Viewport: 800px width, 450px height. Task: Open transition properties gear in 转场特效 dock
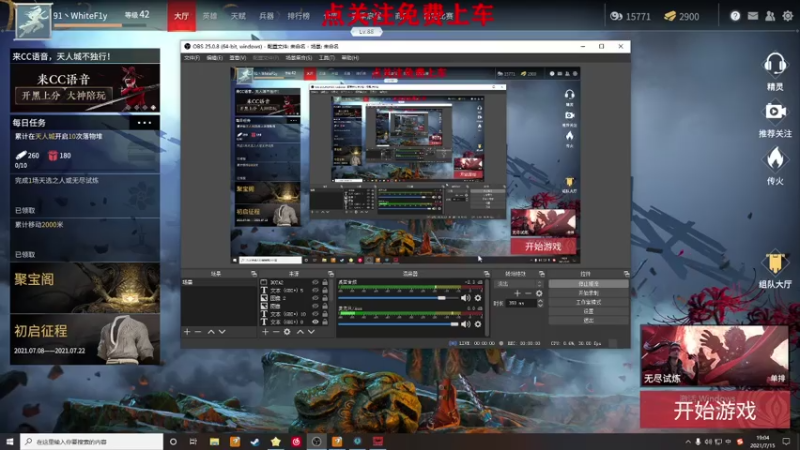point(539,293)
